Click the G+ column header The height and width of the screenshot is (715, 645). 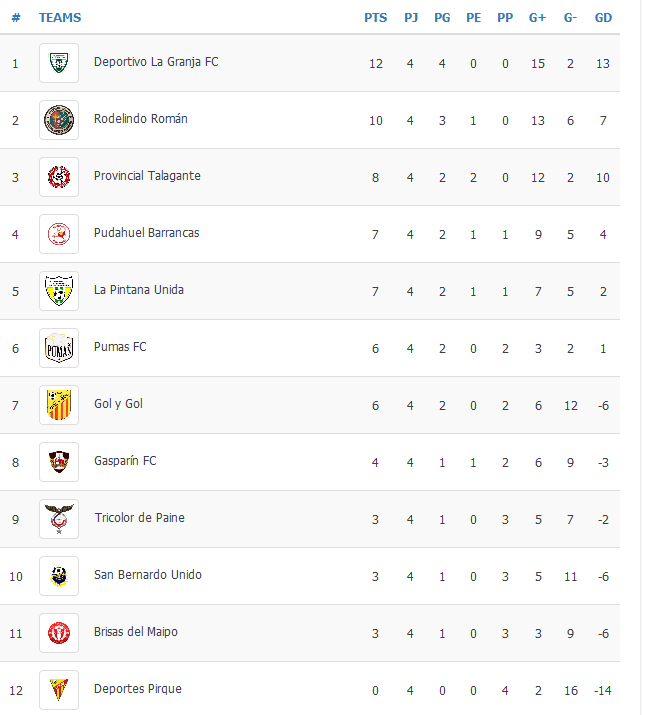[x=537, y=18]
